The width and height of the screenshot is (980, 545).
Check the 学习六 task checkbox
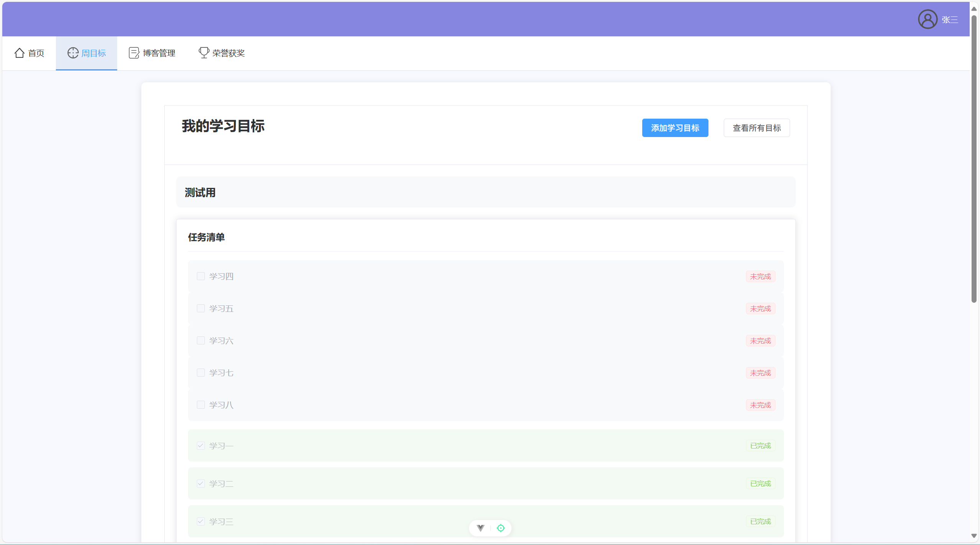(201, 340)
